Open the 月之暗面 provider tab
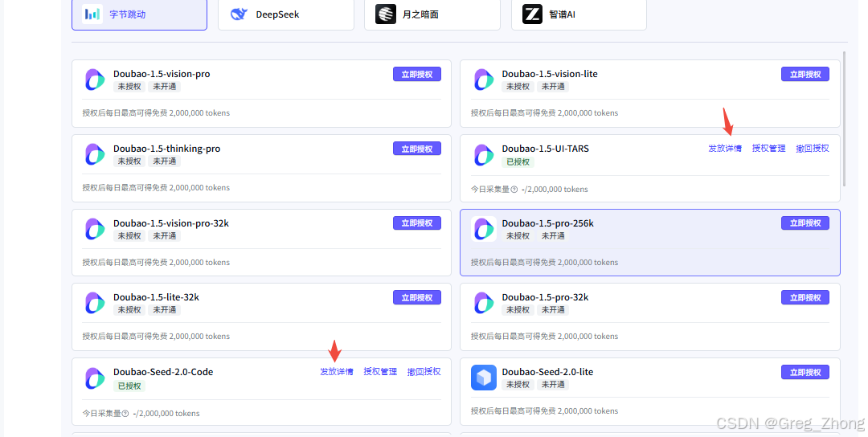Image resolution: width=868 pixels, height=437 pixels. pos(432,14)
